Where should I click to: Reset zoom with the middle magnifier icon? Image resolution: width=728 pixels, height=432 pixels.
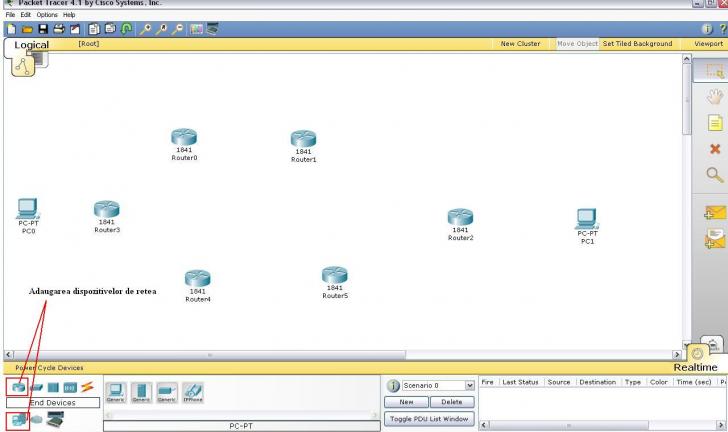tap(162, 29)
